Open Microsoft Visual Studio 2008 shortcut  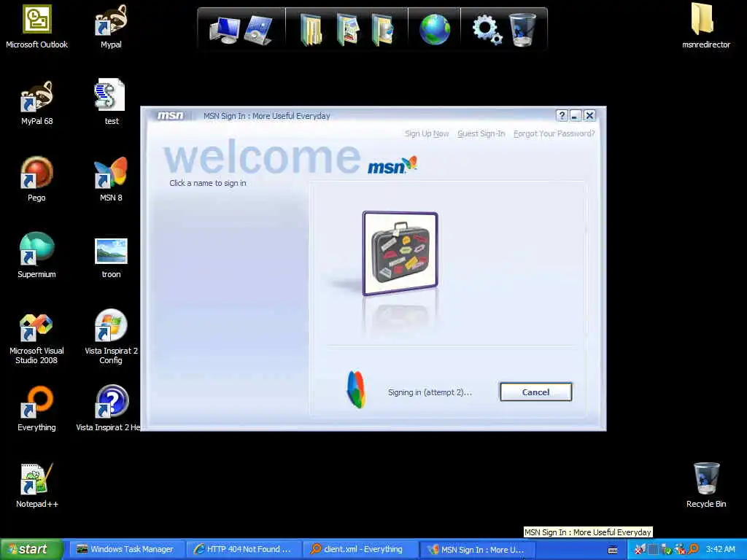(x=36, y=339)
